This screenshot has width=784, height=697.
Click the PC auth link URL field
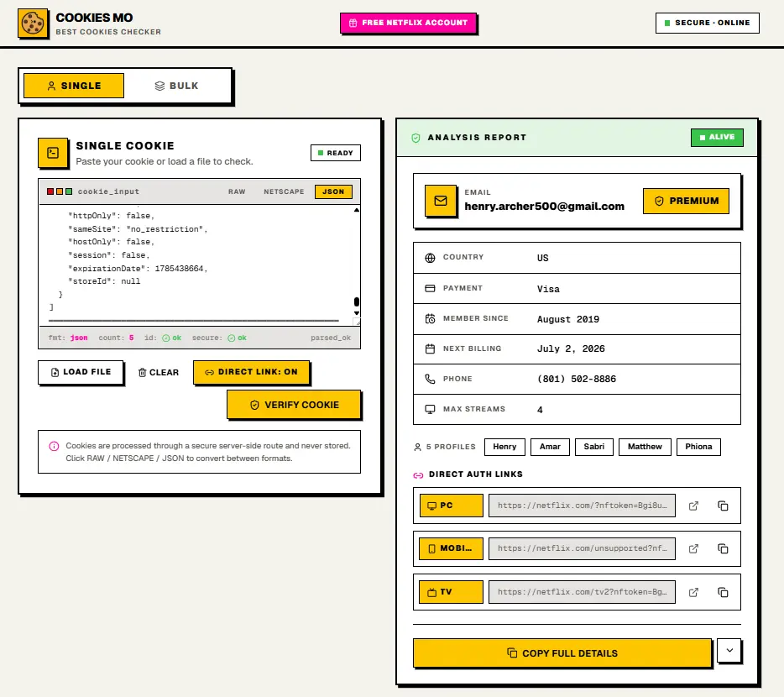[582, 506]
